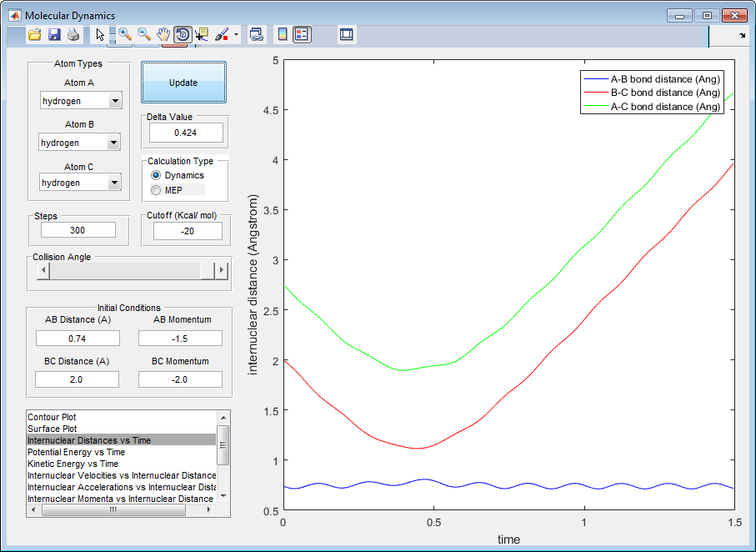
Task: Click the Insert Colorbar icon
Action: [x=283, y=34]
